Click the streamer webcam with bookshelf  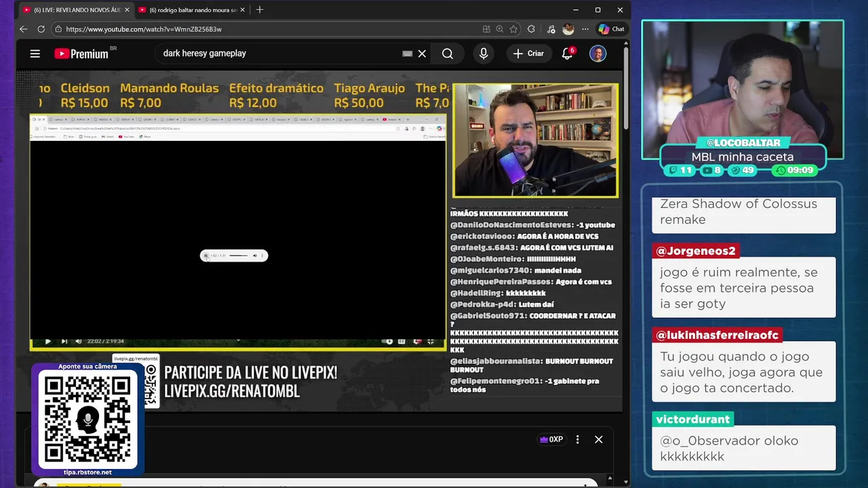point(536,141)
